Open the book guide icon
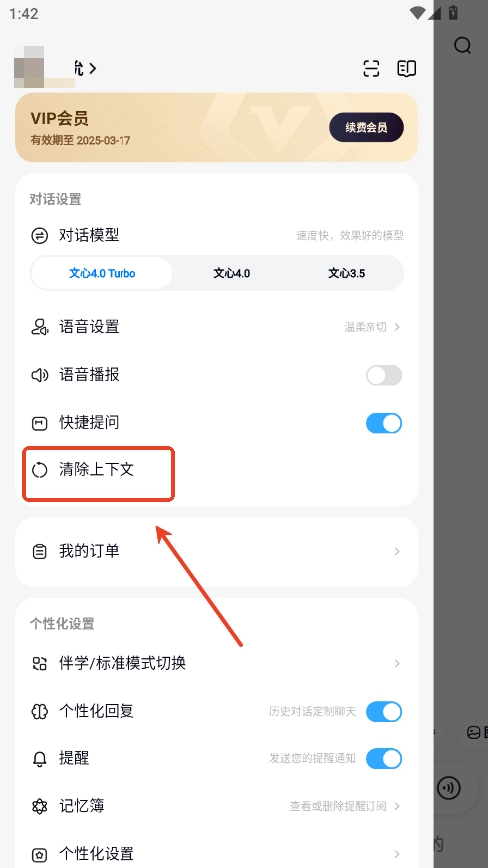This screenshot has height=868, width=488. click(x=406, y=68)
